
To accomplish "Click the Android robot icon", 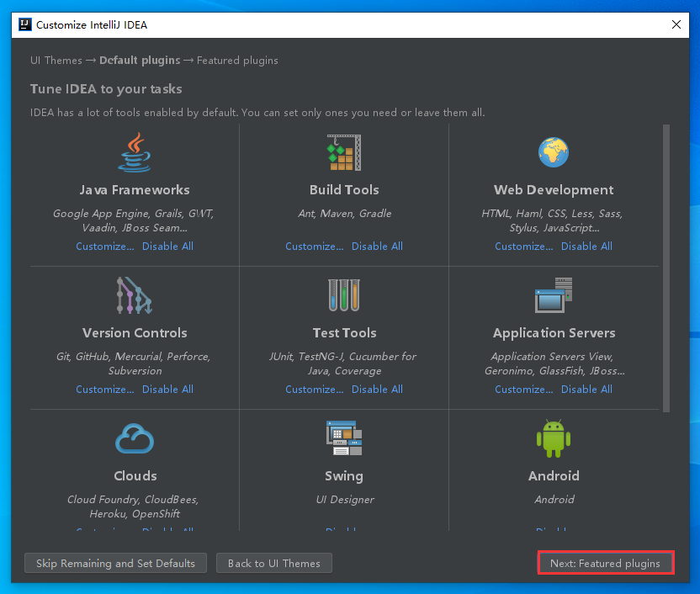I will click(x=554, y=438).
